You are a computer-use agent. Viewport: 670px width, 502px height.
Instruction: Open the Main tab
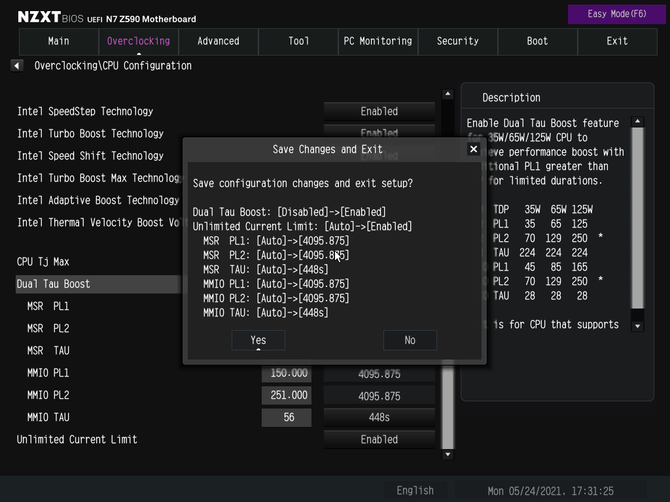[x=59, y=41]
